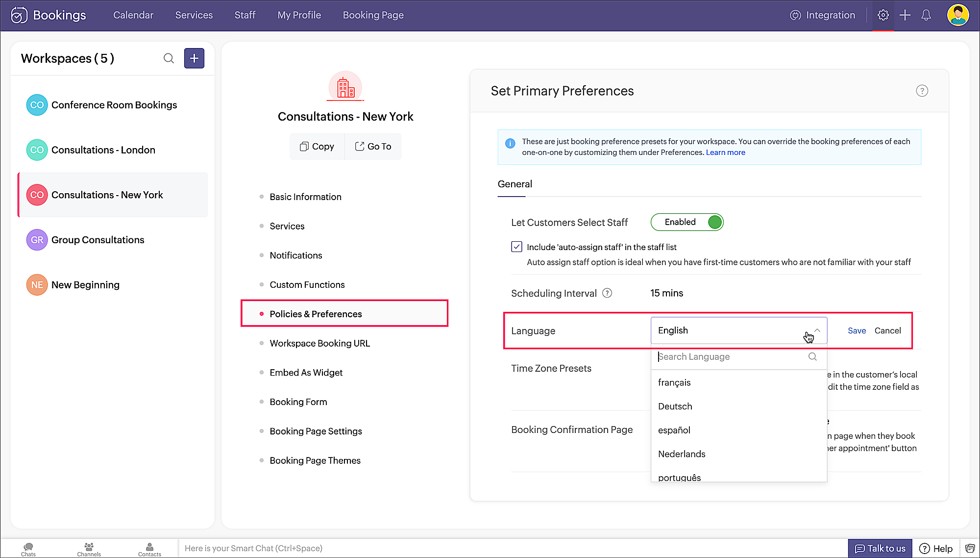980x558 pixels.
Task: Open user profile avatar
Action: [957, 15]
